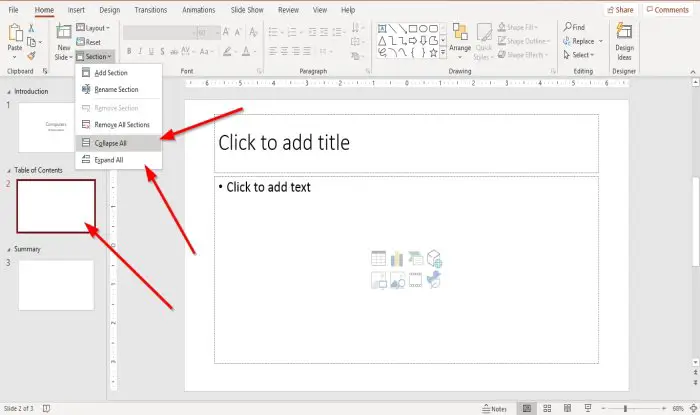This screenshot has width=700, height=415.
Task: Select the Oval shape in gallery
Action: [x=423, y=29]
